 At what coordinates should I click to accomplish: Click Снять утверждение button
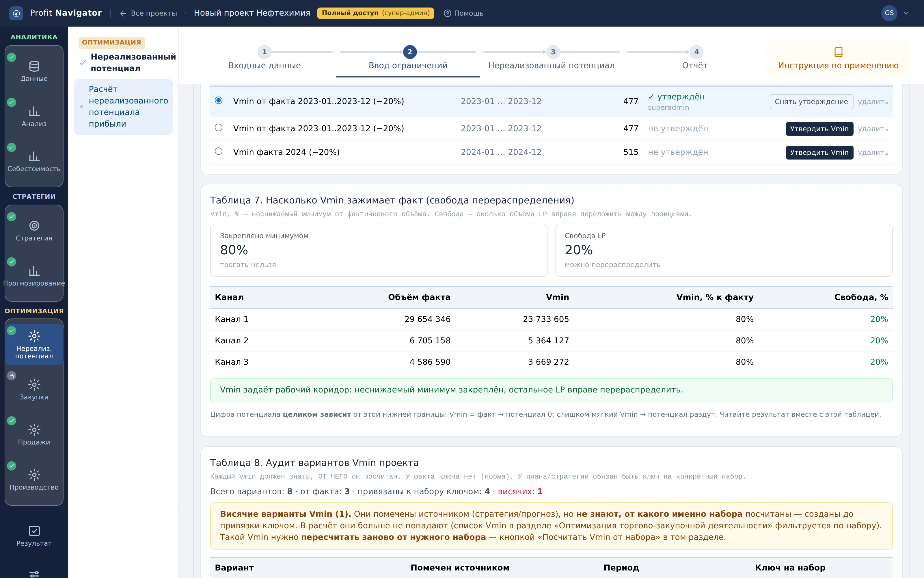point(811,102)
